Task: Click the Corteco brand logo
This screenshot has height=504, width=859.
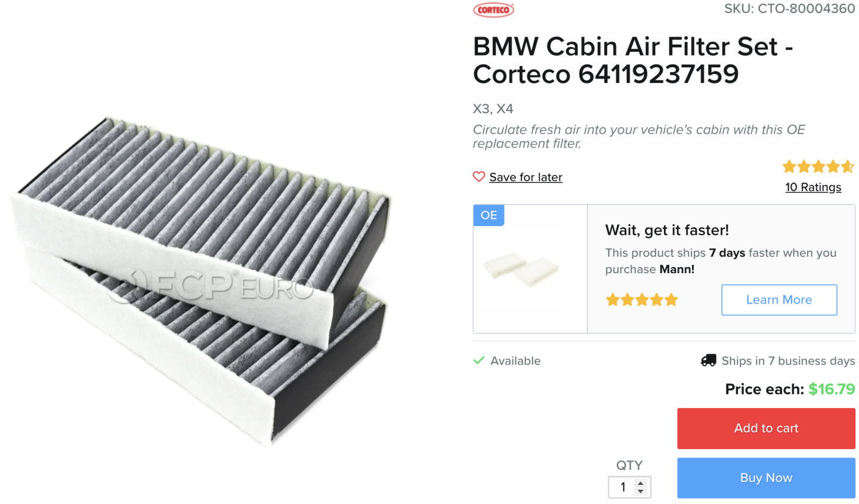Action: coord(493,10)
